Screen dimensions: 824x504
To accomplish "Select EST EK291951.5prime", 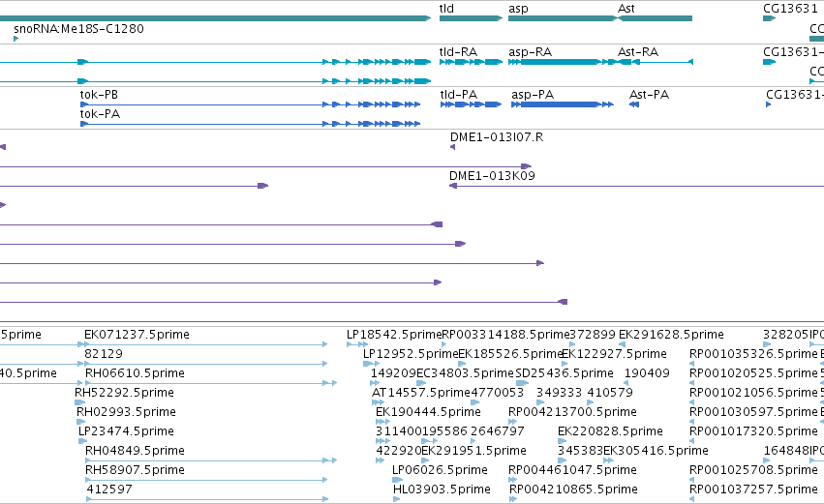I will pos(473,451).
